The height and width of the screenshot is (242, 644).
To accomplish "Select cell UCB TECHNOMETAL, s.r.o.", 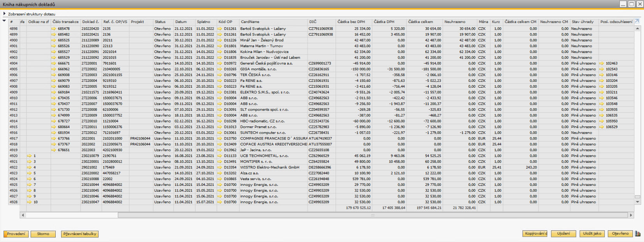I will click(x=273, y=156).
